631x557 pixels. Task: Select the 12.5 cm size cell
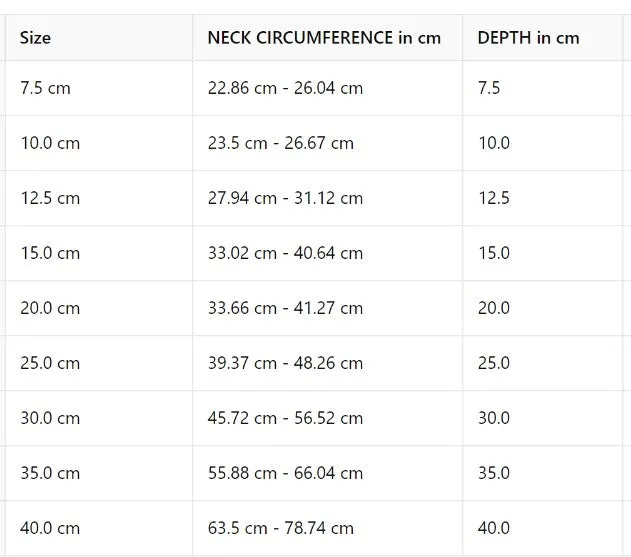(x=99, y=198)
